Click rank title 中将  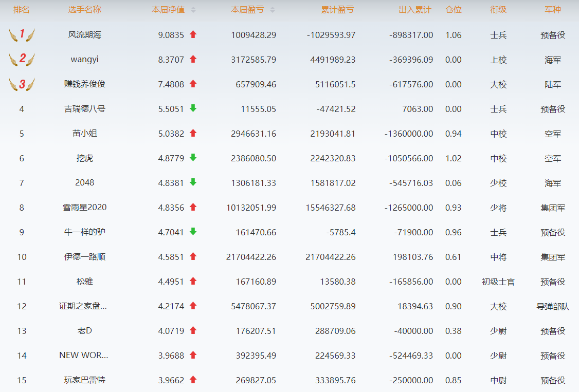point(498,257)
